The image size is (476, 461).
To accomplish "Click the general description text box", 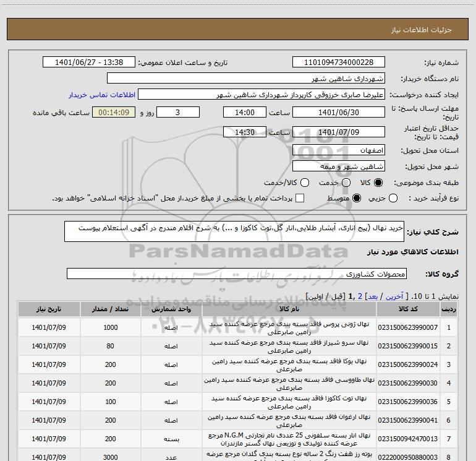I will click(x=234, y=231).
